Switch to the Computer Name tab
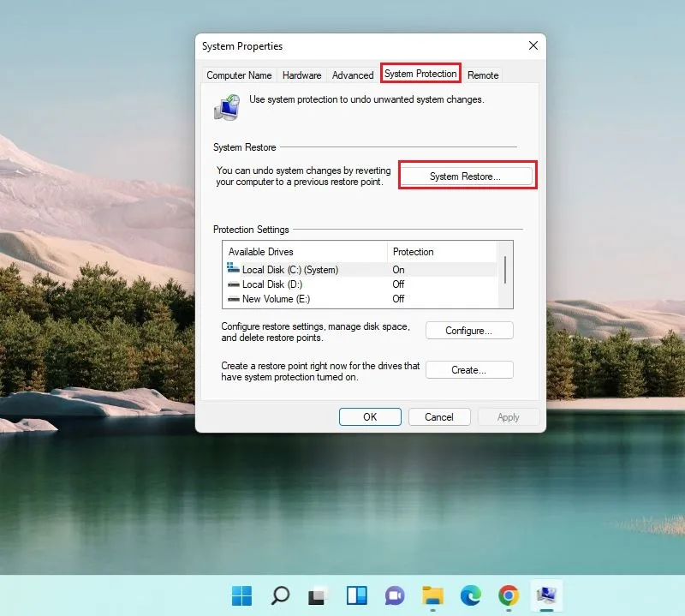Viewport: 685px width, 616px height. (x=239, y=75)
